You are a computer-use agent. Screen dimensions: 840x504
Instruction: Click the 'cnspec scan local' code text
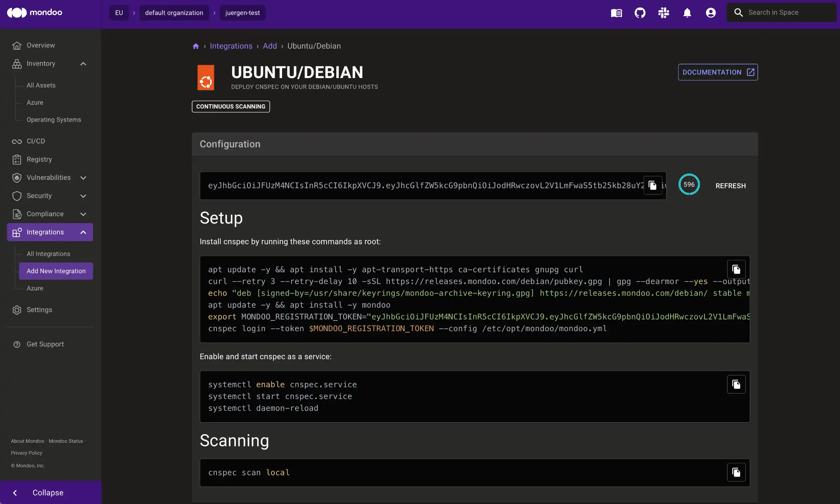pos(249,473)
